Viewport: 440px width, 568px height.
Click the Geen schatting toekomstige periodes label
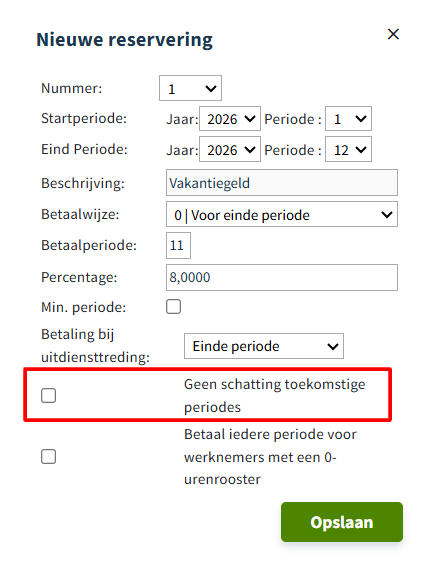click(275, 396)
